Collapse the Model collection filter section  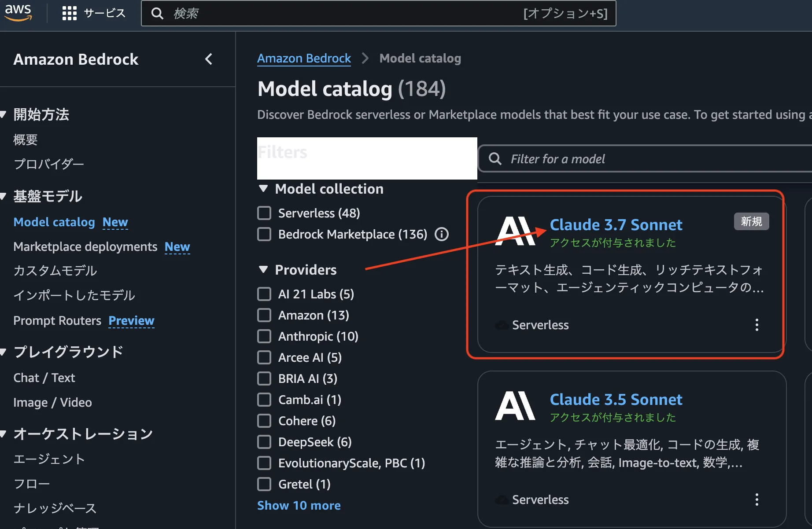click(x=263, y=189)
